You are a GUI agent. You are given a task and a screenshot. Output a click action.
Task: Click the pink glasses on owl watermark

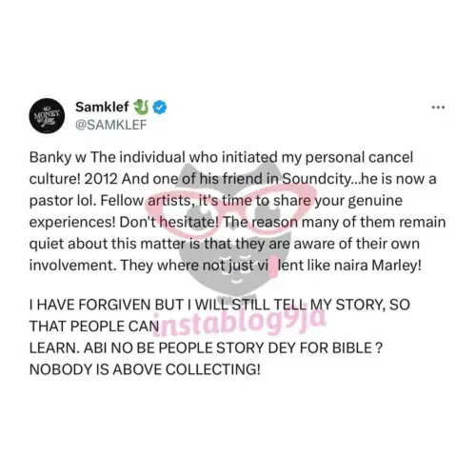[x=231, y=208]
